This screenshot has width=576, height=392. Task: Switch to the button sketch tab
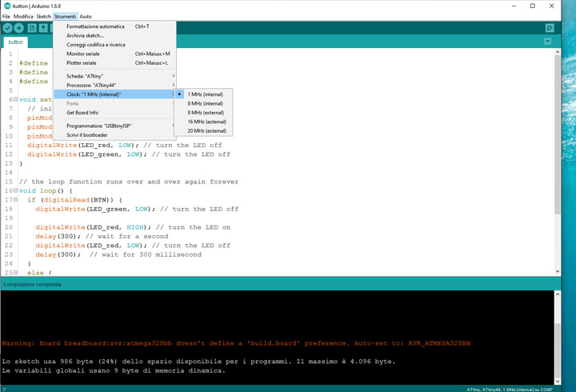point(15,42)
